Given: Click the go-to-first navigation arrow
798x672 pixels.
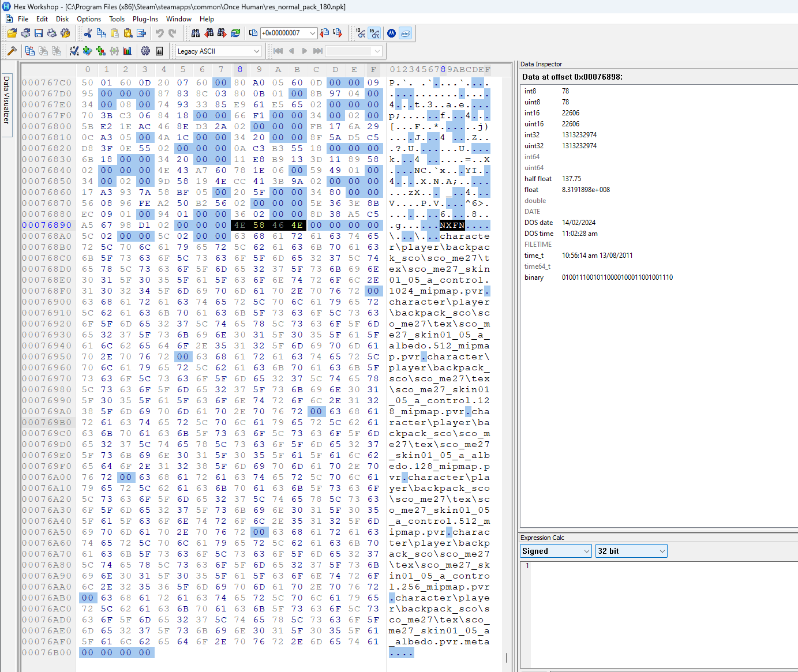Looking at the screenshot, I should point(278,51).
